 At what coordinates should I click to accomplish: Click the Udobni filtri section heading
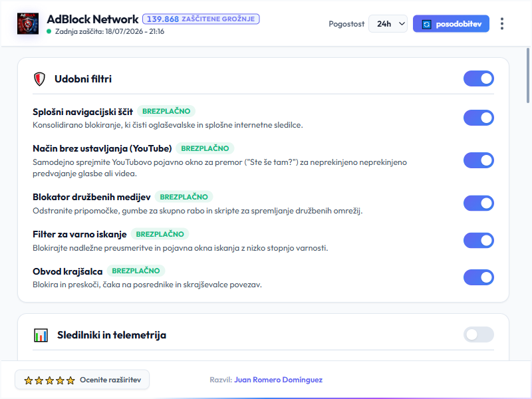pos(83,79)
